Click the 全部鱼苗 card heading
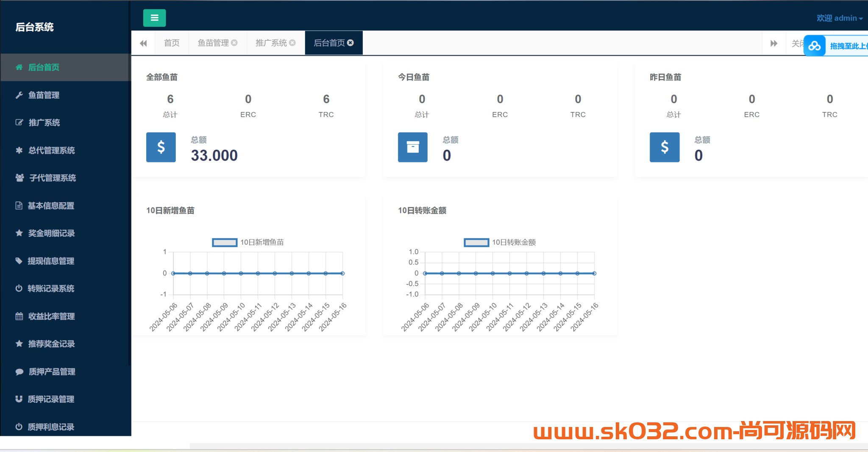Viewport: 868px width, 452px height. point(162,77)
